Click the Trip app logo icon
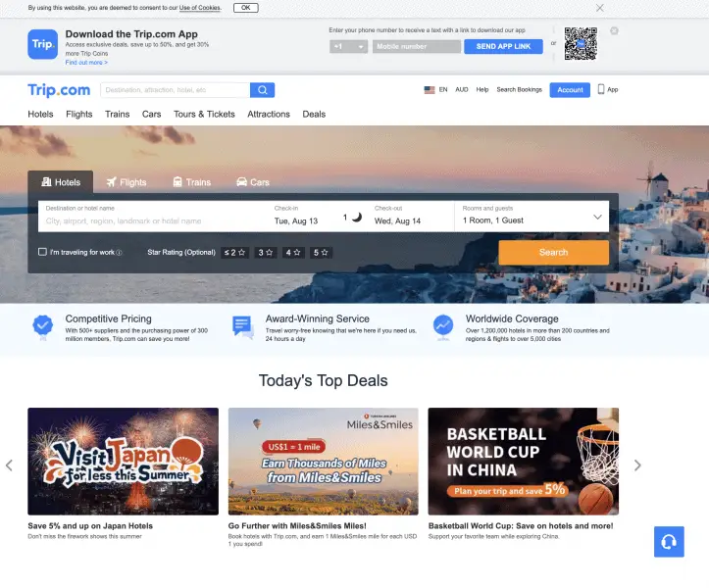This screenshot has height=588, width=709. point(42,44)
